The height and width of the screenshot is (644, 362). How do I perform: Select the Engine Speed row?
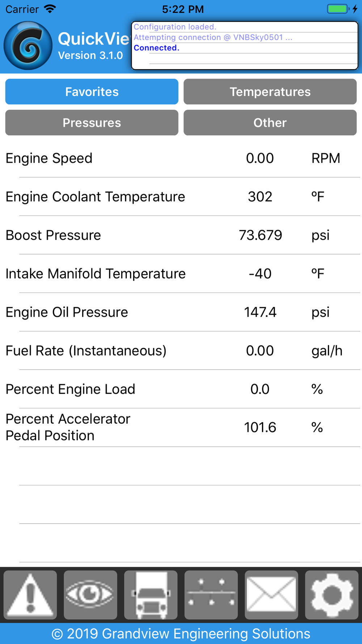tap(181, 158)
